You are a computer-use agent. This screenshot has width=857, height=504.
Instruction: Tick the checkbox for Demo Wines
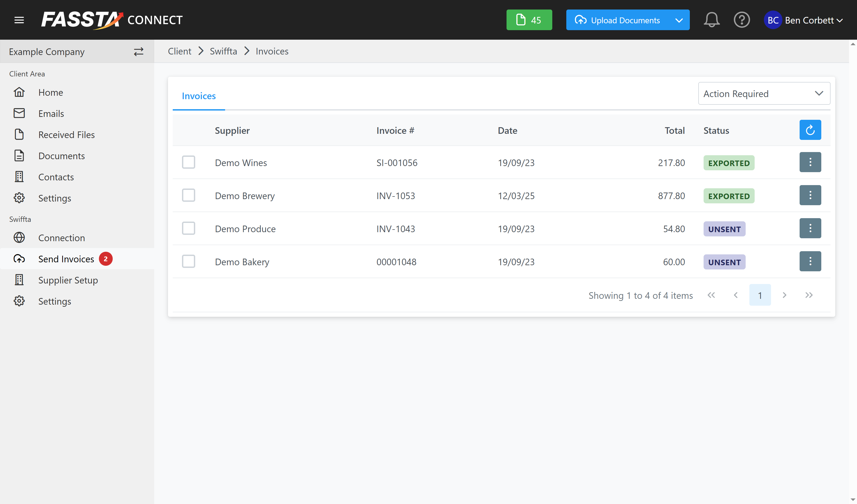pyautogui.click(x=188, y=162)
